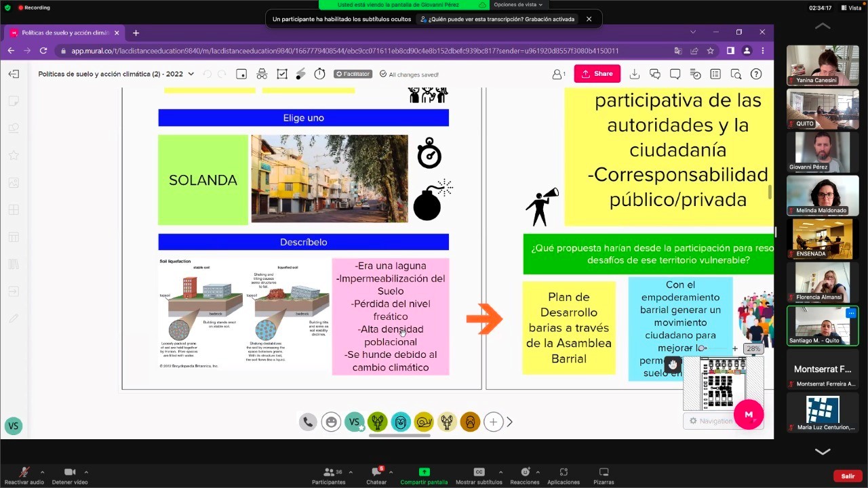The height and width of the screenshot is (488, 868).
Task: Open the find in mural search icon
Action: click(736, 74)
